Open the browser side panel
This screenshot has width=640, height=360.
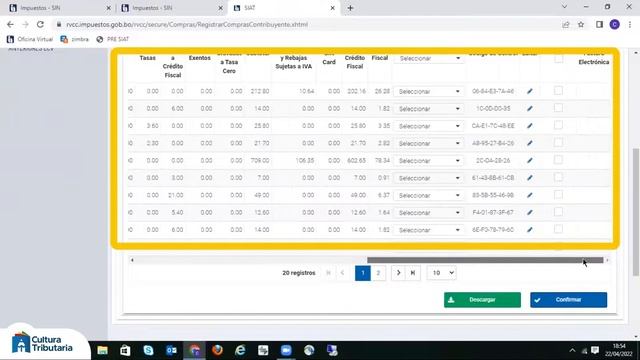tap(599, 24)
